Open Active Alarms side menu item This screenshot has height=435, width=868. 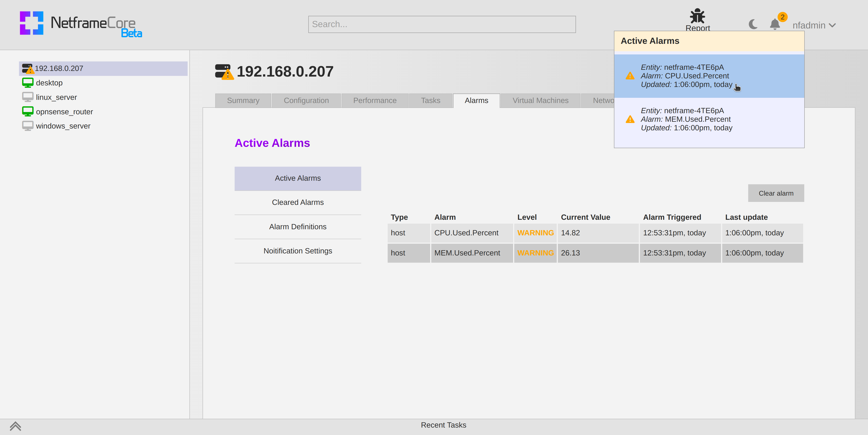[297, 178]
